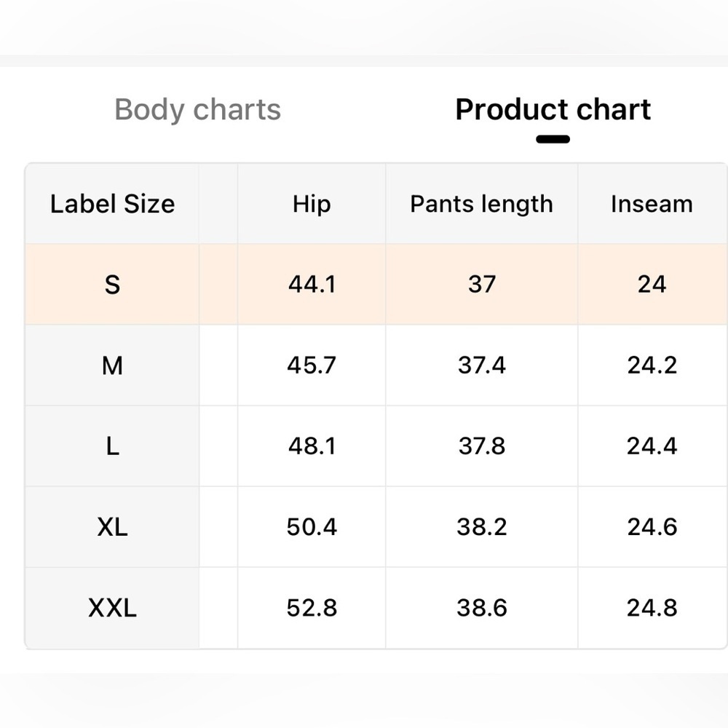Image resolution: width=728 pixels, height=728 pixels.
Task: Click the 48.1 hip value for L
Action: coord(312,446)
